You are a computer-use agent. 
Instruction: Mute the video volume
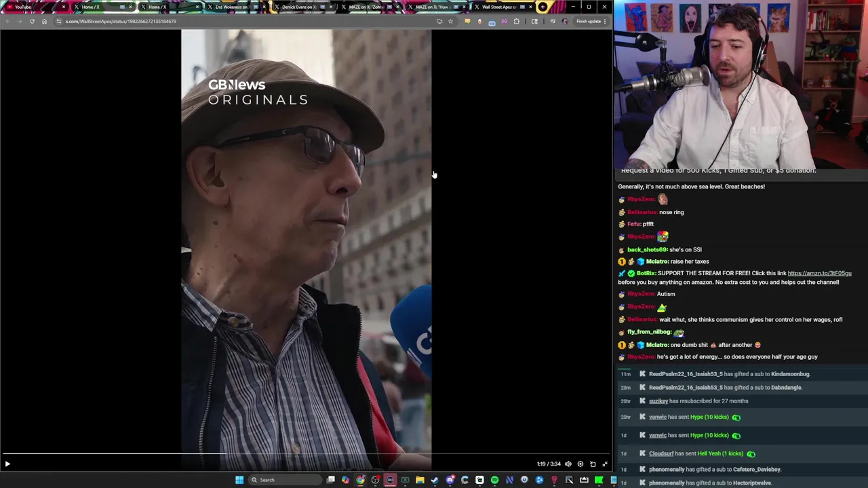point(568,464)
